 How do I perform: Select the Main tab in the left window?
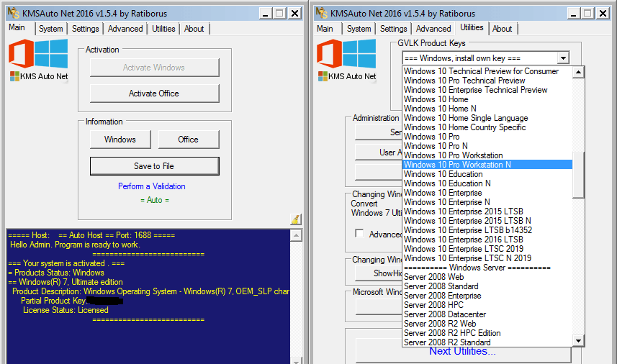tap(17, 27)
